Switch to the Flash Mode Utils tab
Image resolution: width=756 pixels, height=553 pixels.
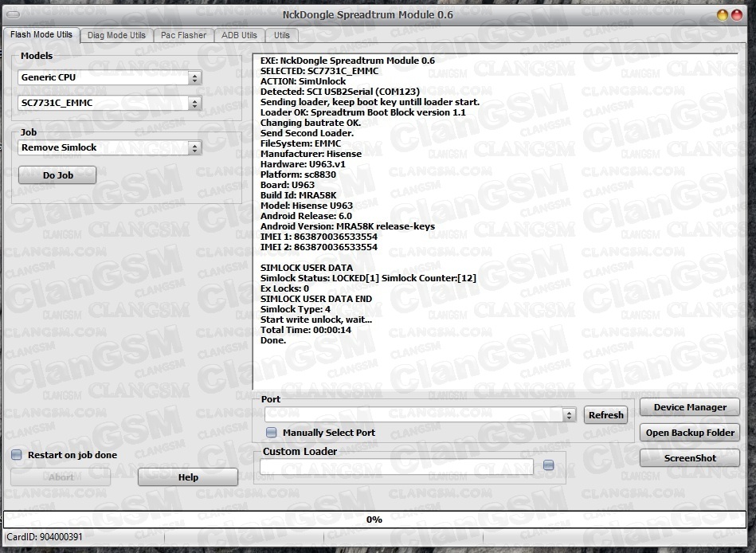click(41, 35)
